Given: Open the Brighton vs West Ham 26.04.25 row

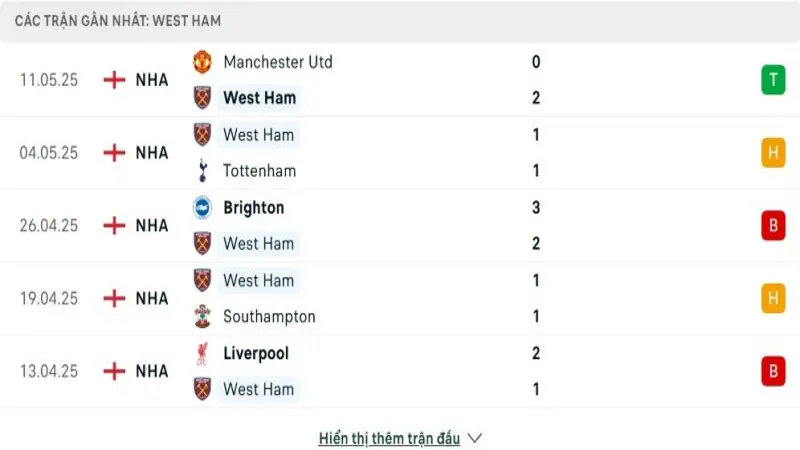Looking at the screenshot, I should (400, 226).
